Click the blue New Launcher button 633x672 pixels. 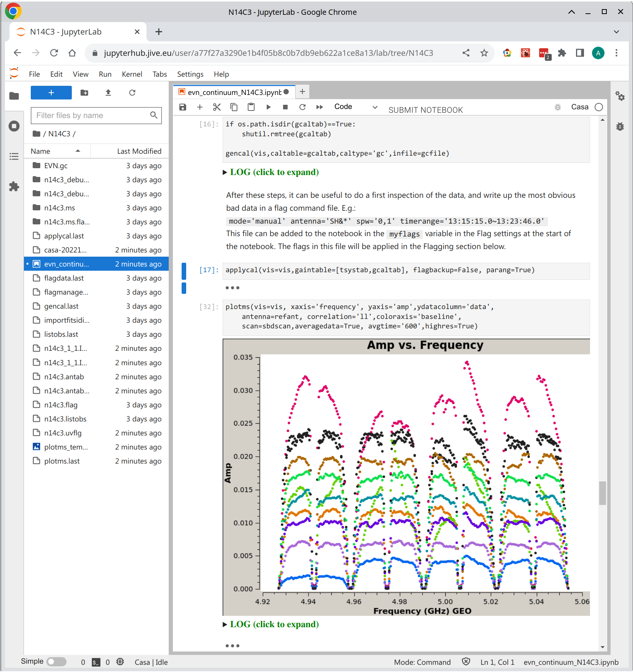(51, 93)
